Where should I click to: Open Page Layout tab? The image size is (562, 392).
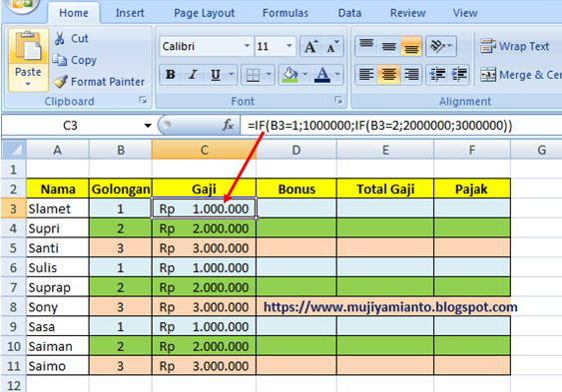pyautogui.click(x=205, y=13)
